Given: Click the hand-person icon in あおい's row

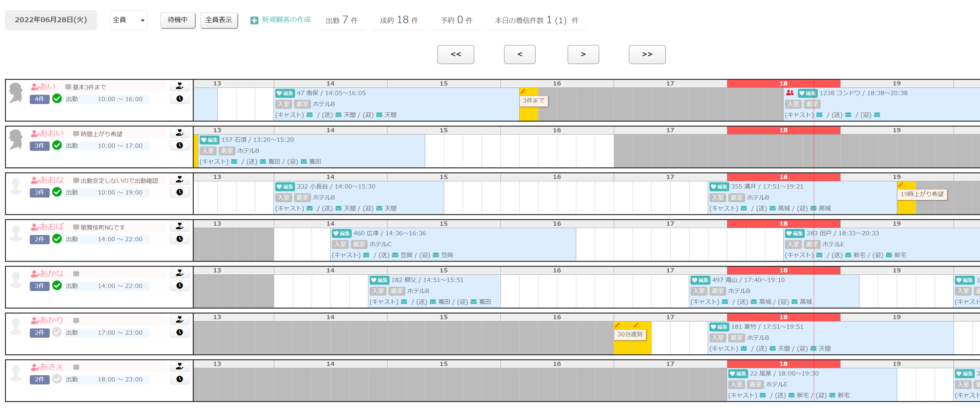Looking at the screenshot, I should point(180,133).
